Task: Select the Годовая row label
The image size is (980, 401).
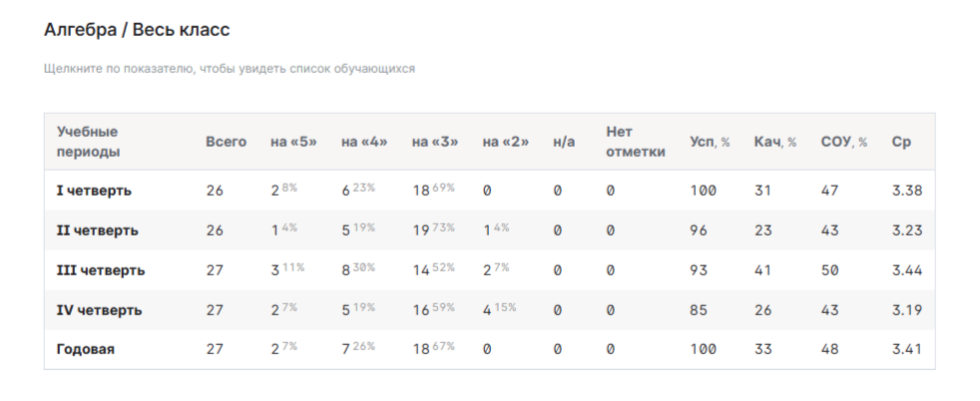Action: (86, 349)
